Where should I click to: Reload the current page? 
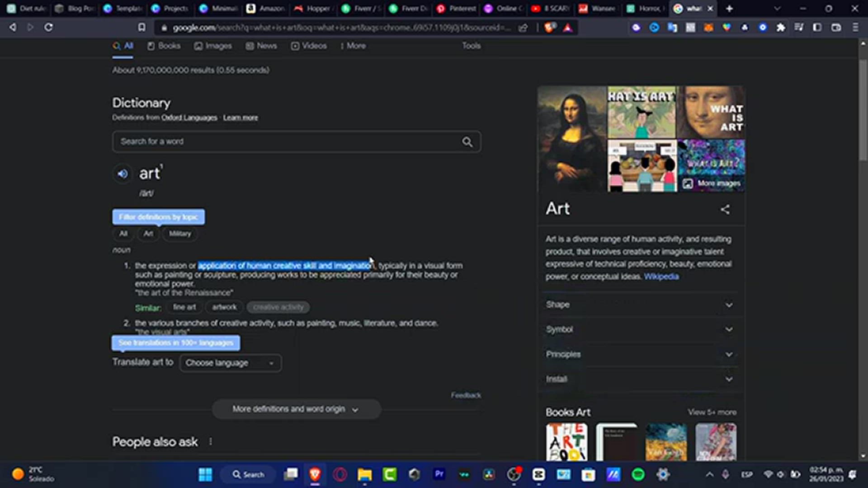(48, 28)
